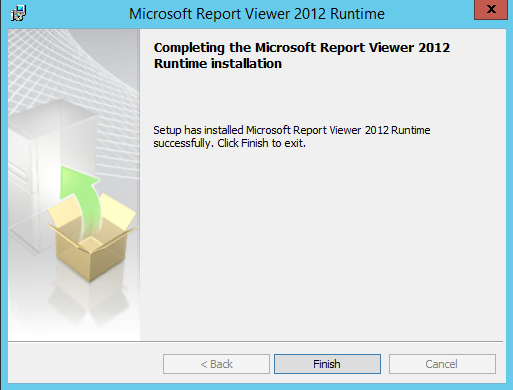Close the Report Viewer setup window
This screenshot has width=513, height=390.
click(491, 9)
